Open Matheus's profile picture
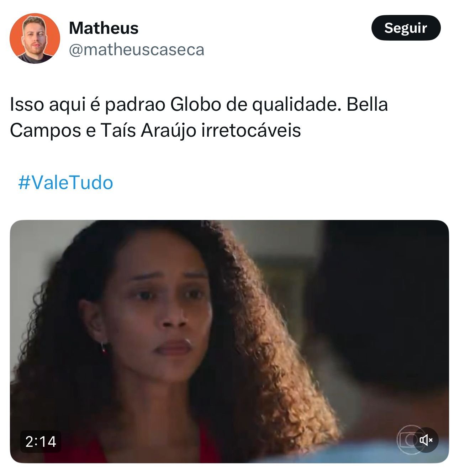Screen dimensions: 459x476 pos(35,38)
